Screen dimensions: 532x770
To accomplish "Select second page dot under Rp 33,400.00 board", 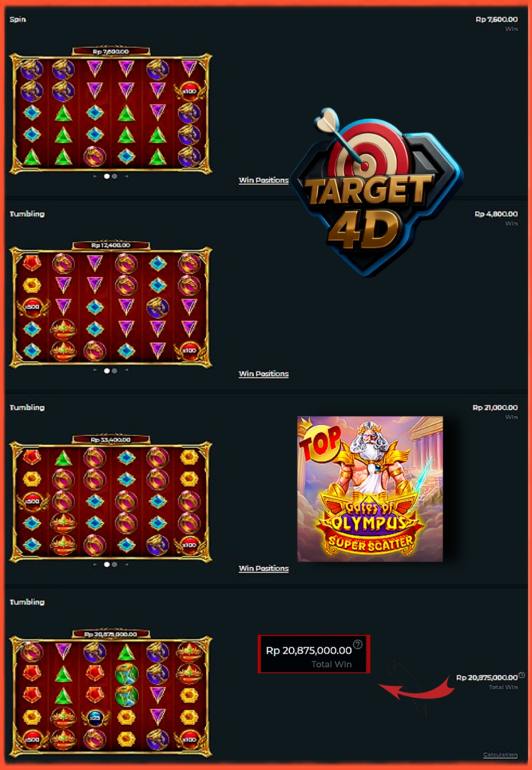I will pyautogui.click(x=114, y=564).
